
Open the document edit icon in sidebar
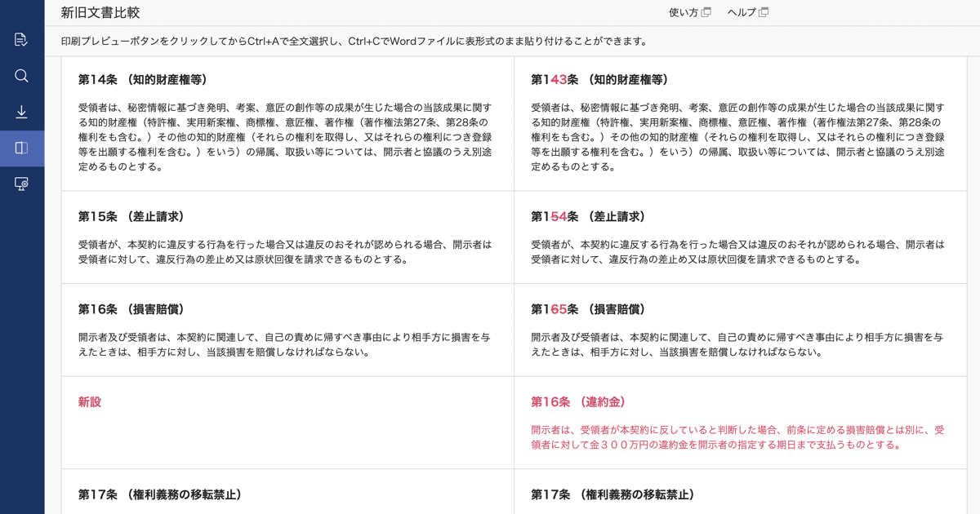[21, 39]
